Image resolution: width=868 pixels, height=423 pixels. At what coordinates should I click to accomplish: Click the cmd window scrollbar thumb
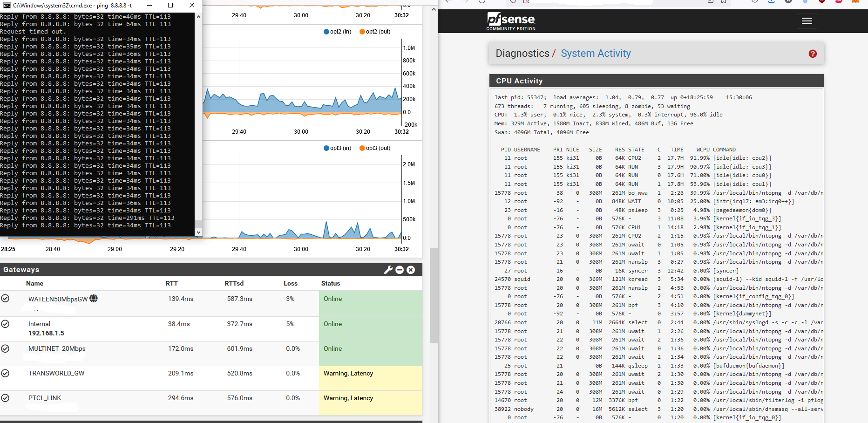click(x=198, y=224)
